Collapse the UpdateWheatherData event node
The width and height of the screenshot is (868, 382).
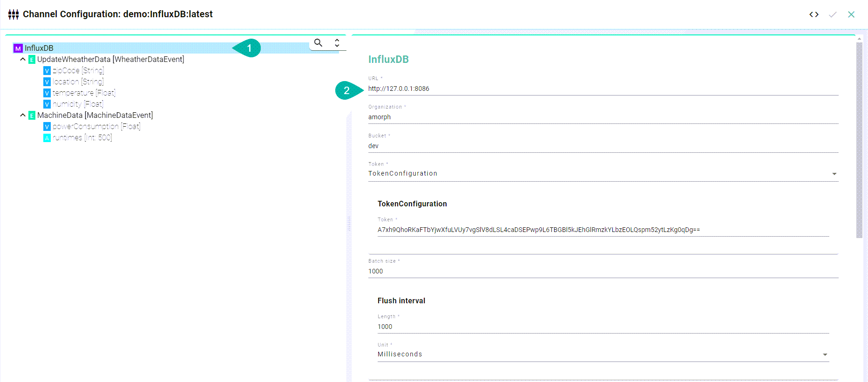[23, 60]
